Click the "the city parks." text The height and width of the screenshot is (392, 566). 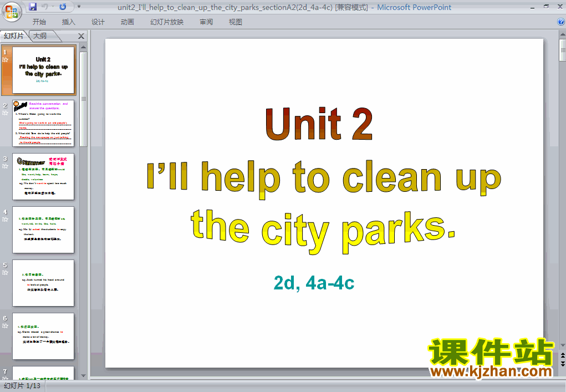coord(323,231)
